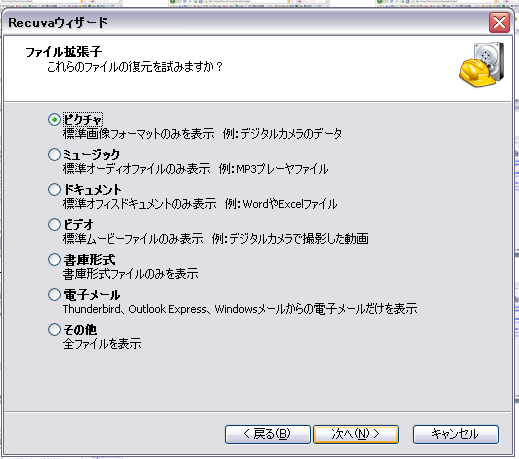Click the その他 bold label
The height and width of the screenshot is (459, 519).
80,329
